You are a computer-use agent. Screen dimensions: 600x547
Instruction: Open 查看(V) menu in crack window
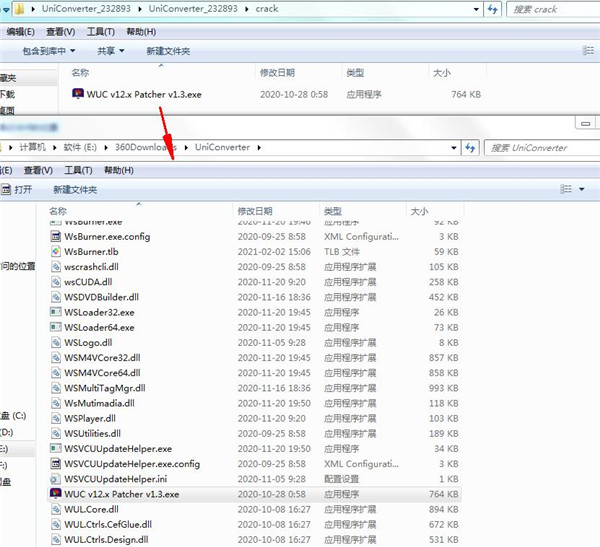[x=60, y=32]
